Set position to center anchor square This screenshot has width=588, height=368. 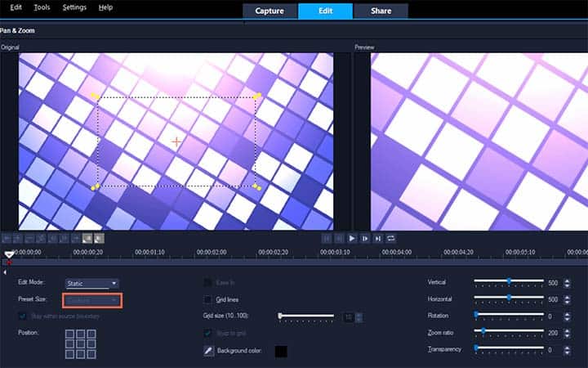tap(81, 344)
